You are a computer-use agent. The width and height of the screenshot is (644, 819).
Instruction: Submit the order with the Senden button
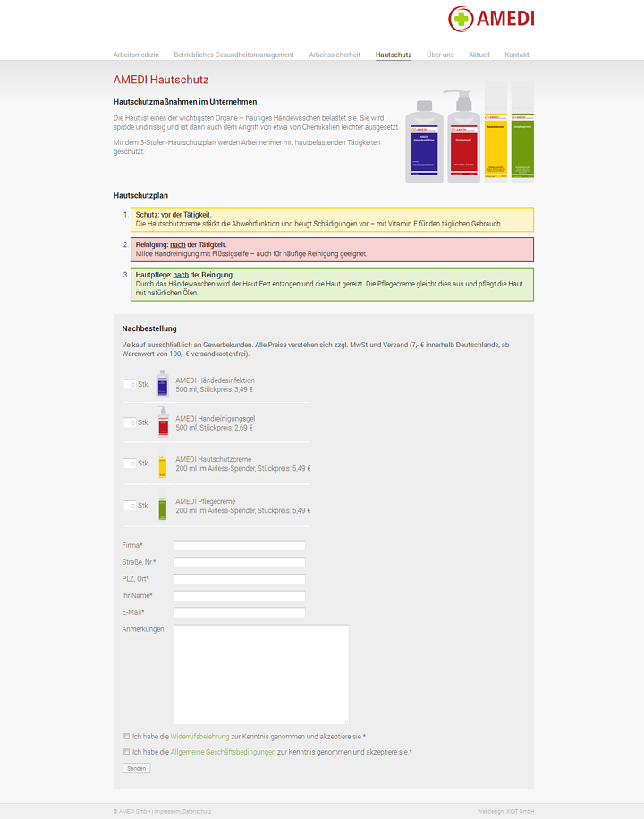point(136,768)
